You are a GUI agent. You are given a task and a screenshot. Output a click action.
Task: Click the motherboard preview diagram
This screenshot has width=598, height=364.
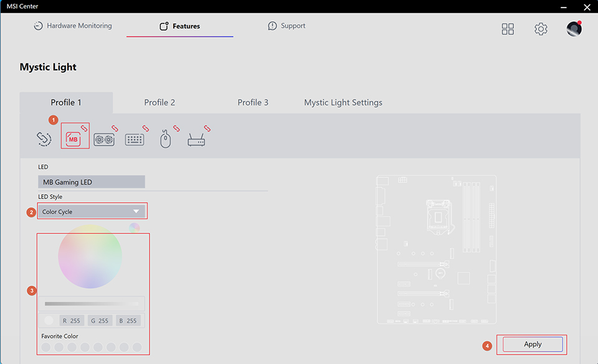pyautogui.click(x=437, y=250)
